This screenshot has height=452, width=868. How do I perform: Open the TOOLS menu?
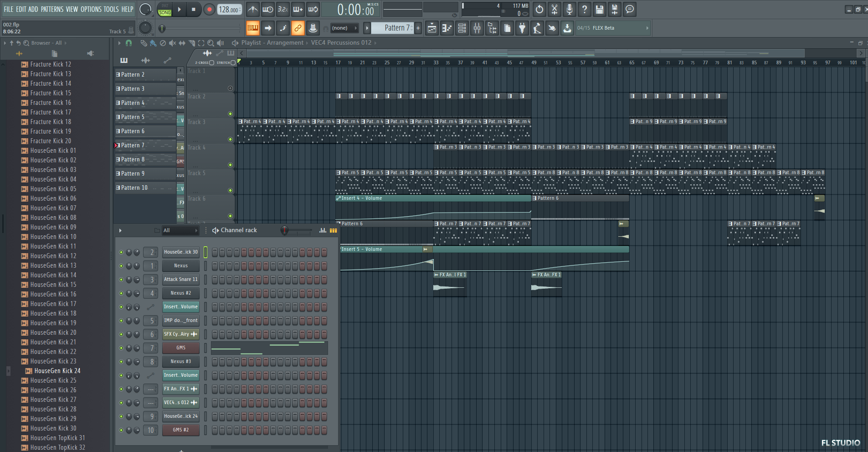[111, 9]
